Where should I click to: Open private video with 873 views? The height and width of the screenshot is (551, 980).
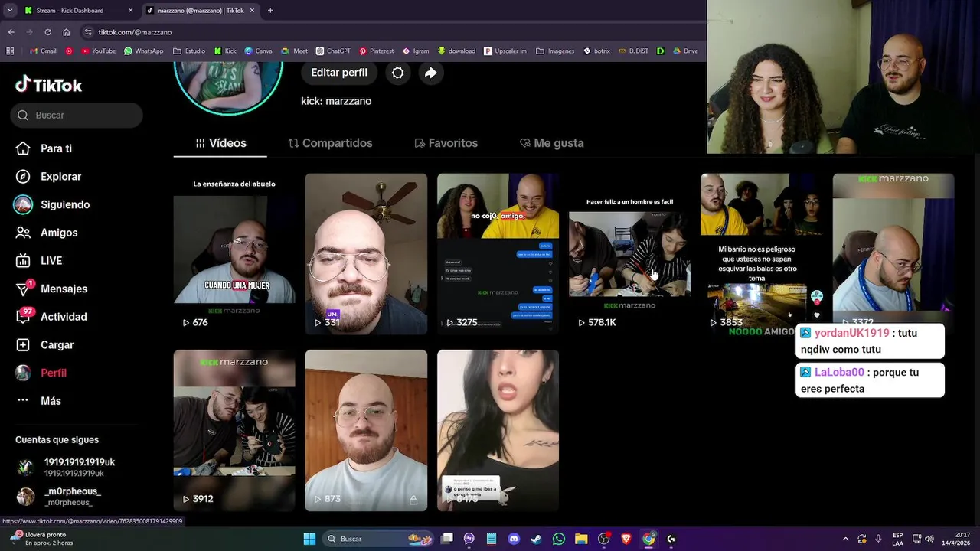click(x=366, y=430)
